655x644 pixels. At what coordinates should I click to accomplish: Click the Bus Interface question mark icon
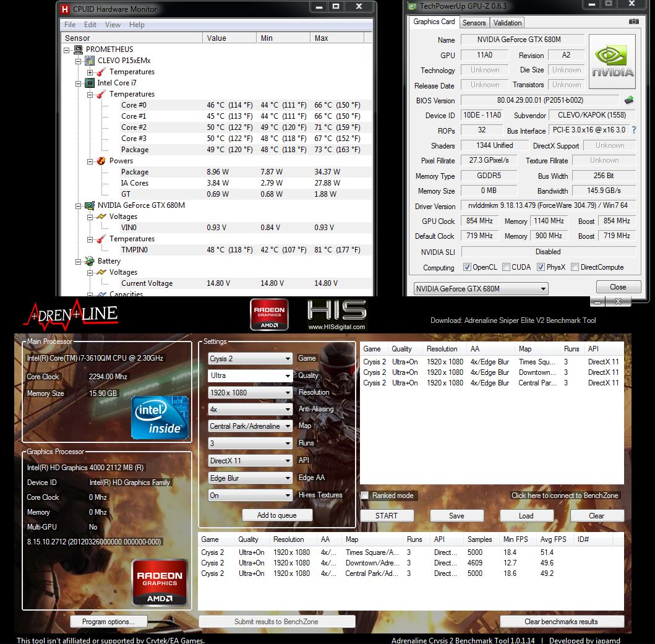[634, 130]
